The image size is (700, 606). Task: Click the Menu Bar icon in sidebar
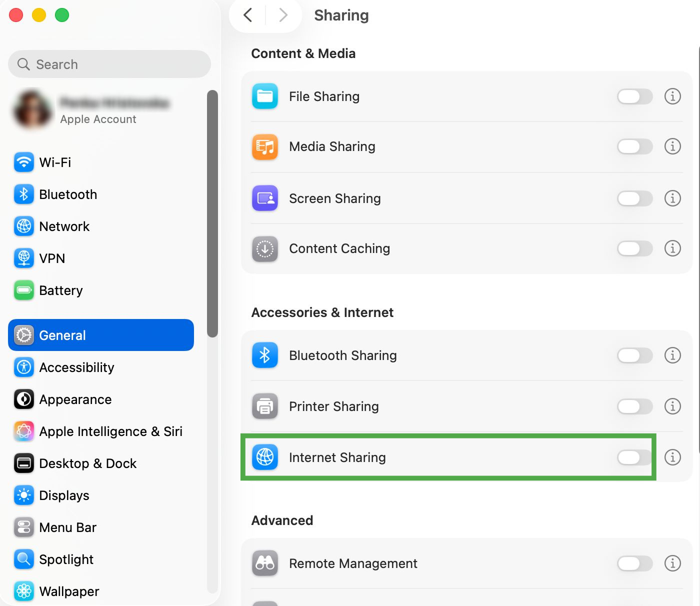[x=24, y=527]
